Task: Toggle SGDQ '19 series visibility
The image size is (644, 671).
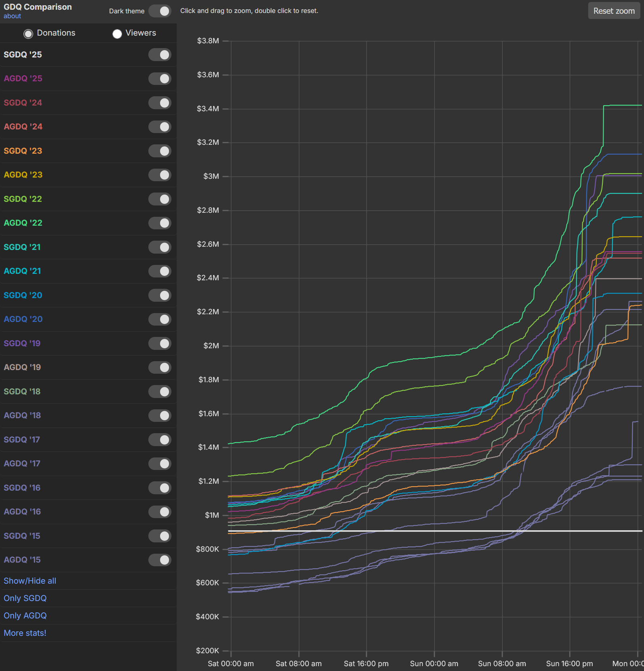Action: point(160,343)
